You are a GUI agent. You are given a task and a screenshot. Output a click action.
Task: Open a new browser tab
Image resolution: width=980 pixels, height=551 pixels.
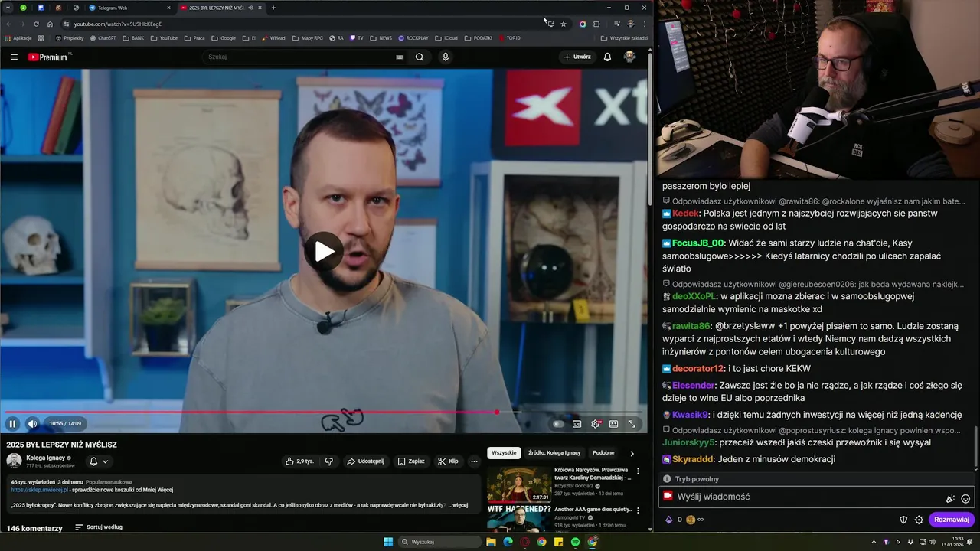[x=273, y=8]
